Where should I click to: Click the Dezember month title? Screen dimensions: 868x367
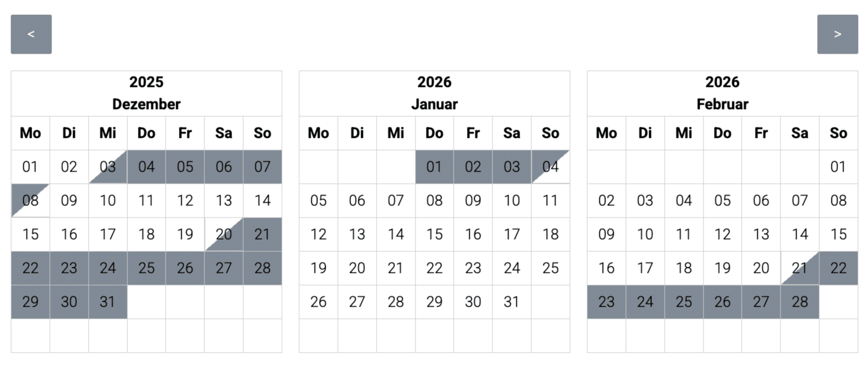pyautogui.click(x=146, y=104)
